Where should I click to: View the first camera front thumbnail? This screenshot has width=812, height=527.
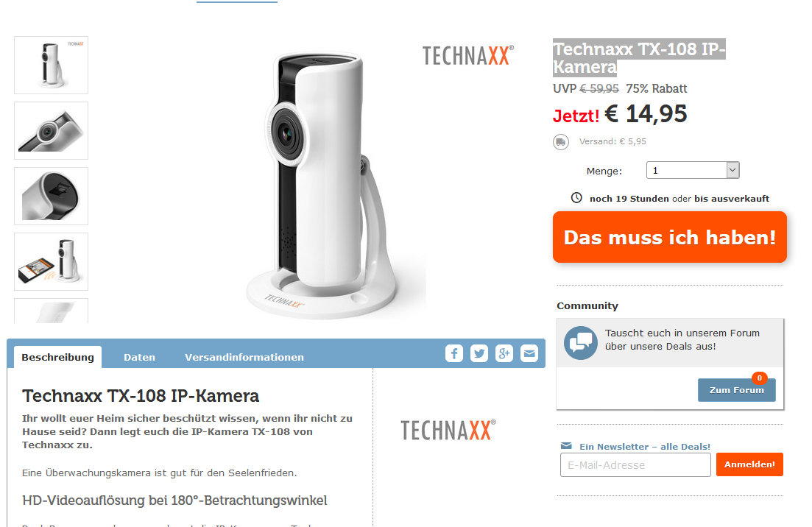tap(52, 66)
